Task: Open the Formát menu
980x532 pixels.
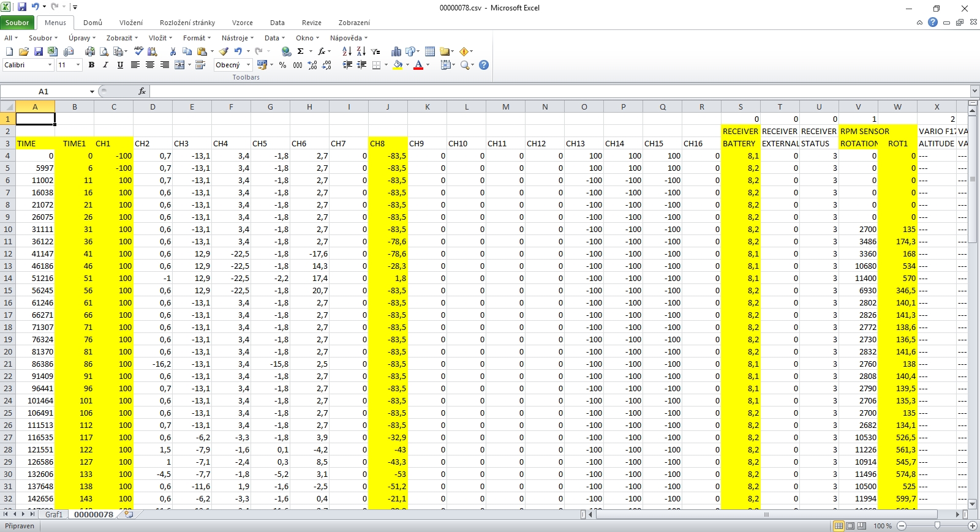Action: click(196, 38)
